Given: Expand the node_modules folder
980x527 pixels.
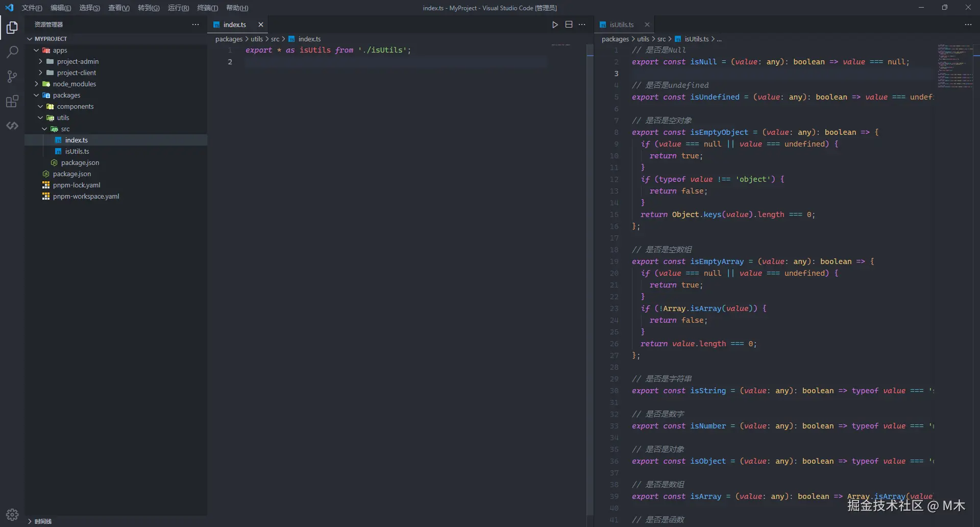Looking at the screenshot, I should tap(74, 84).
